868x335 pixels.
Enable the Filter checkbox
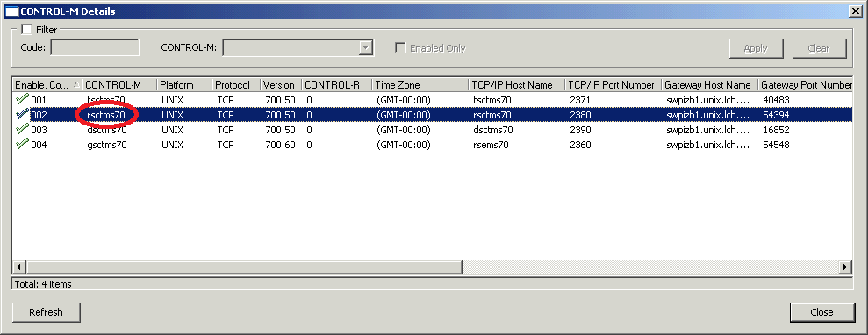[26, 30]
